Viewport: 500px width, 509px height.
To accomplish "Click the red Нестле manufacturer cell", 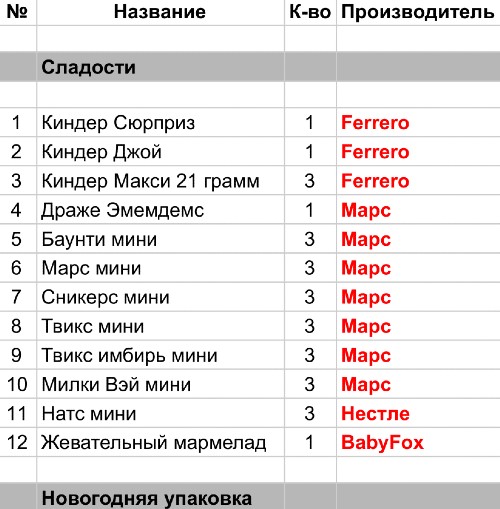I will (418, 413).
